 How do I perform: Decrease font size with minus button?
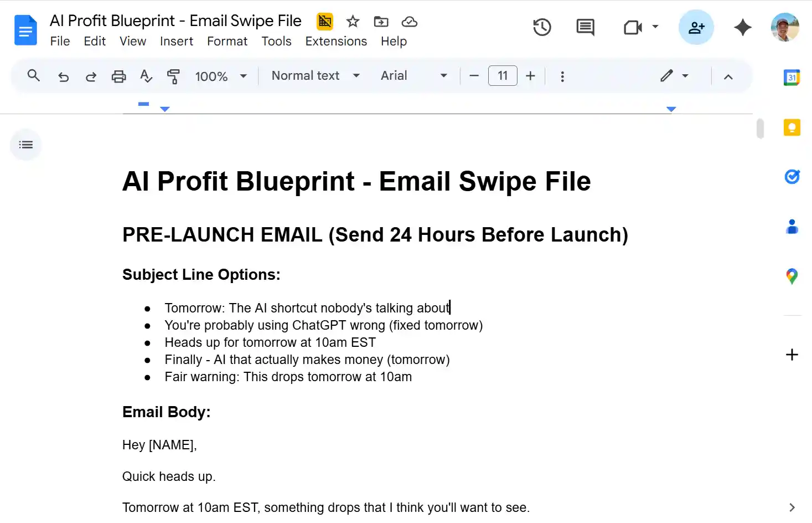[x=474, y=76]
